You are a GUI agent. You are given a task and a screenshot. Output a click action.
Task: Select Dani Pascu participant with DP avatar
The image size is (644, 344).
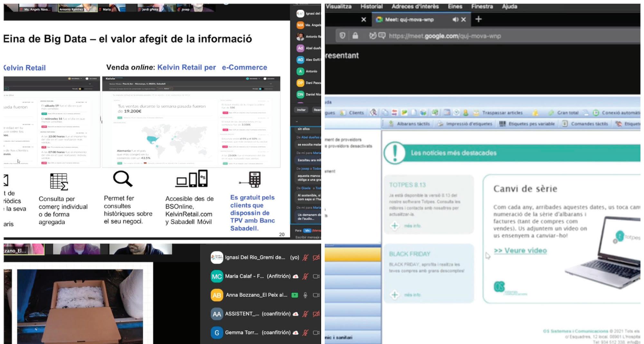click(308, 83)
